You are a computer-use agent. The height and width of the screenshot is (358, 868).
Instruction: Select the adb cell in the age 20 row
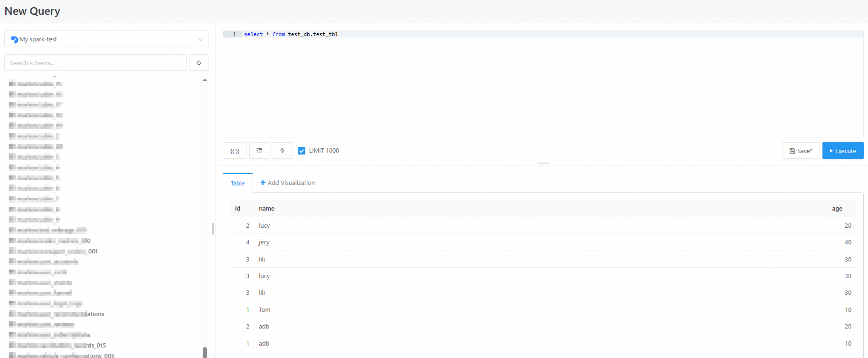point(264,327)
